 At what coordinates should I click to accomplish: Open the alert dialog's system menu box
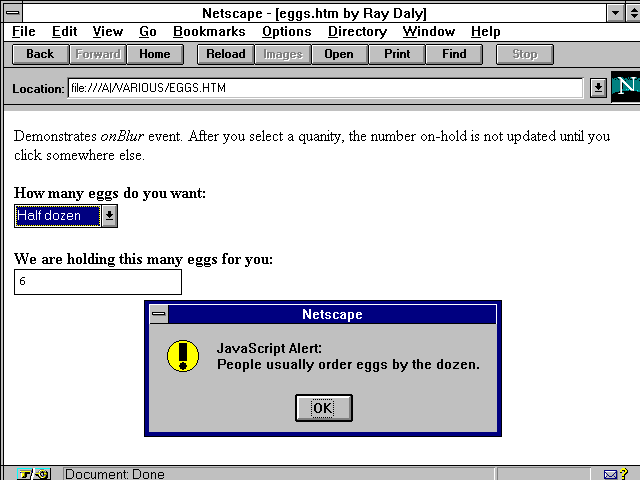coord(159,315)
